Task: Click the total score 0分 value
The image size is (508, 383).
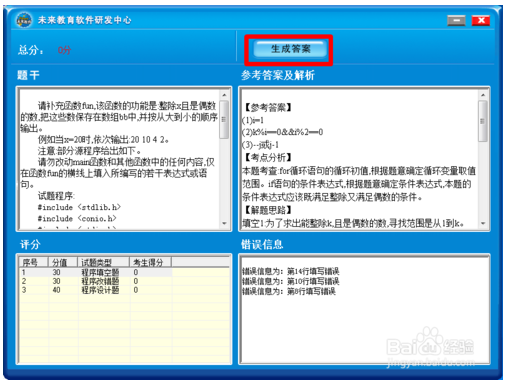Action: [x=64, y=50]
